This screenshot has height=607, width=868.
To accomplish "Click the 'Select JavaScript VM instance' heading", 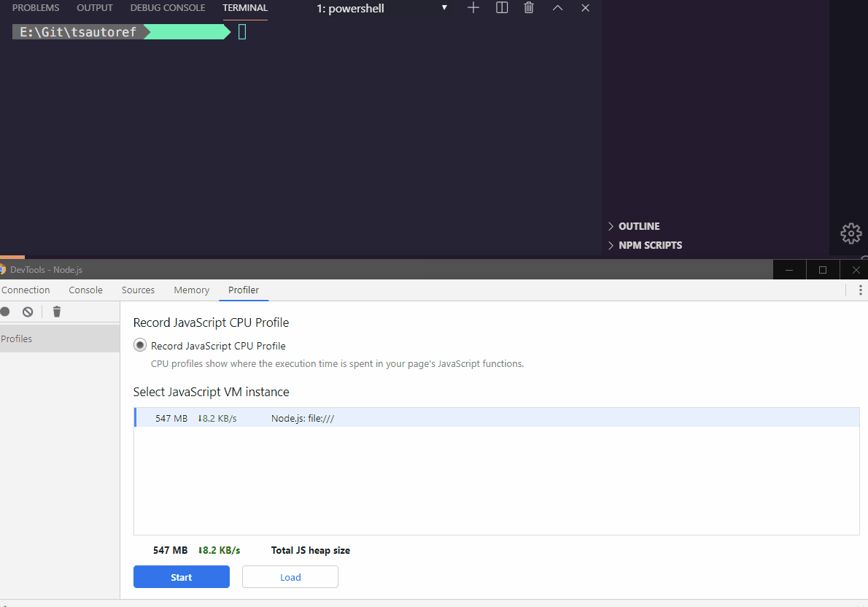I will 211,392.
